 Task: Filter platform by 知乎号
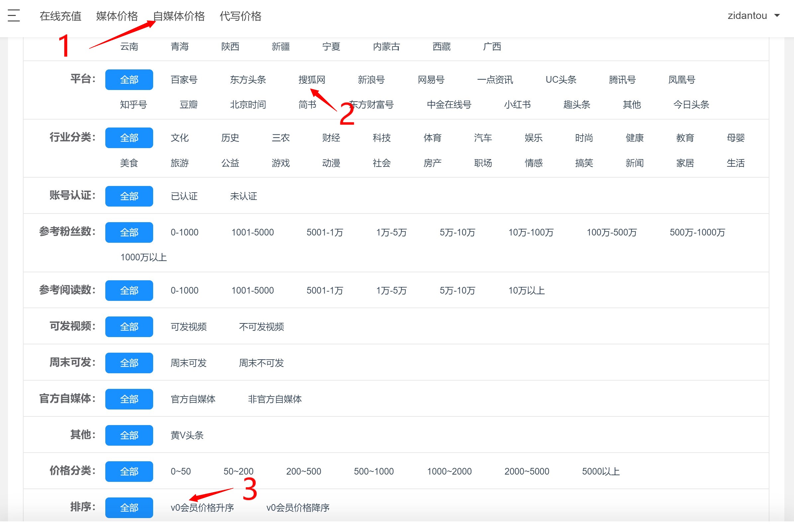[133, 105]
